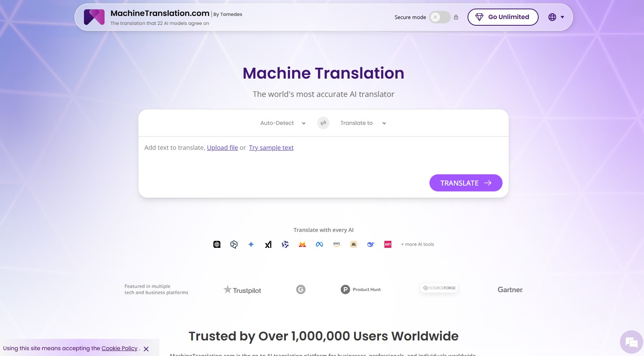
Task: Click the OpenAI ChatGPT logo icon
Action: coord(217,244)
